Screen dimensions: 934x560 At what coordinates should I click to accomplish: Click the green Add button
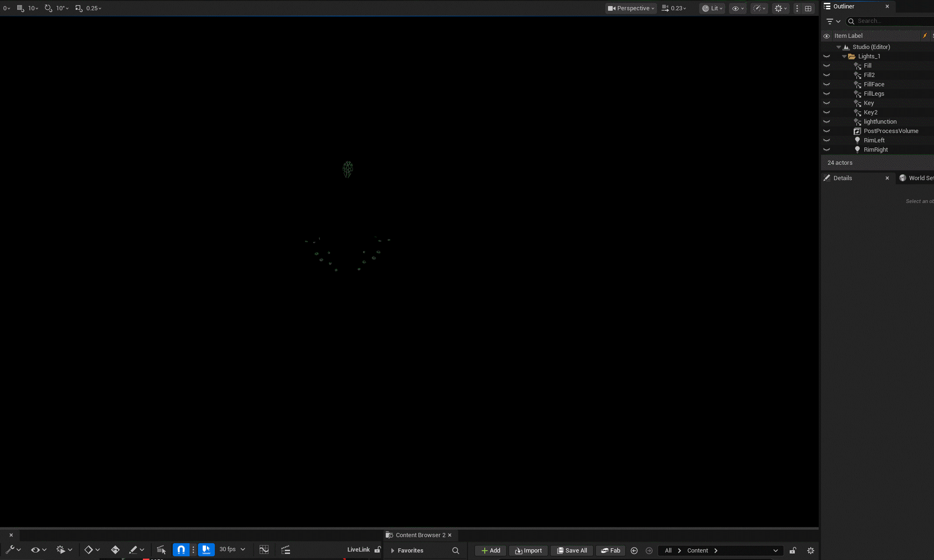(490, 551)
